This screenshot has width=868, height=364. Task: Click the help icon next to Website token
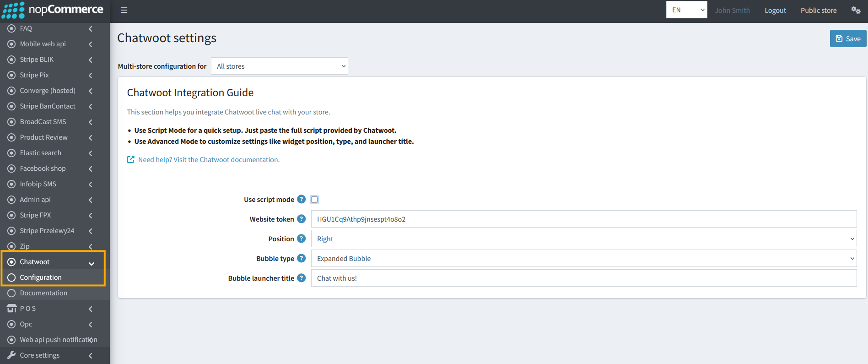(x=301, y=219)
